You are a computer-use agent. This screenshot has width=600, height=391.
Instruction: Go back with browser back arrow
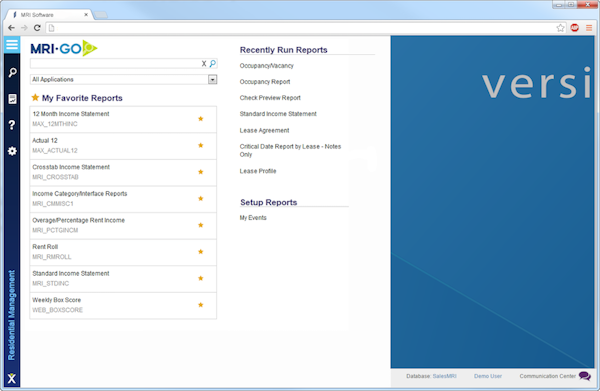click(11, 28)
